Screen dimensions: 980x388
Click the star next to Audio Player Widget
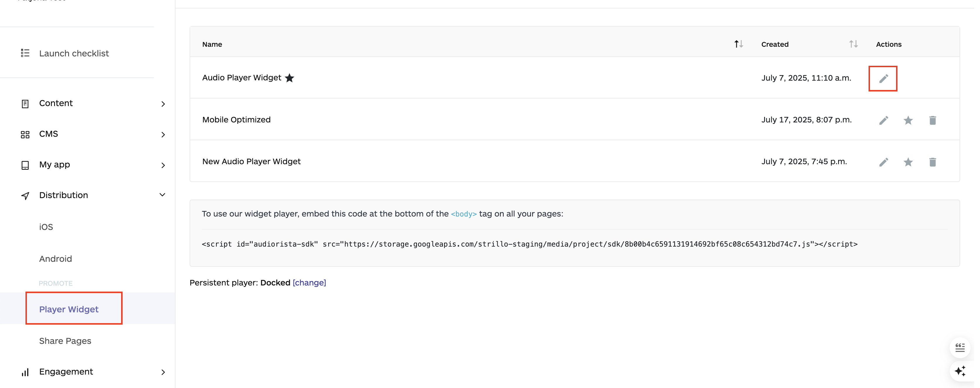[290, 78]
